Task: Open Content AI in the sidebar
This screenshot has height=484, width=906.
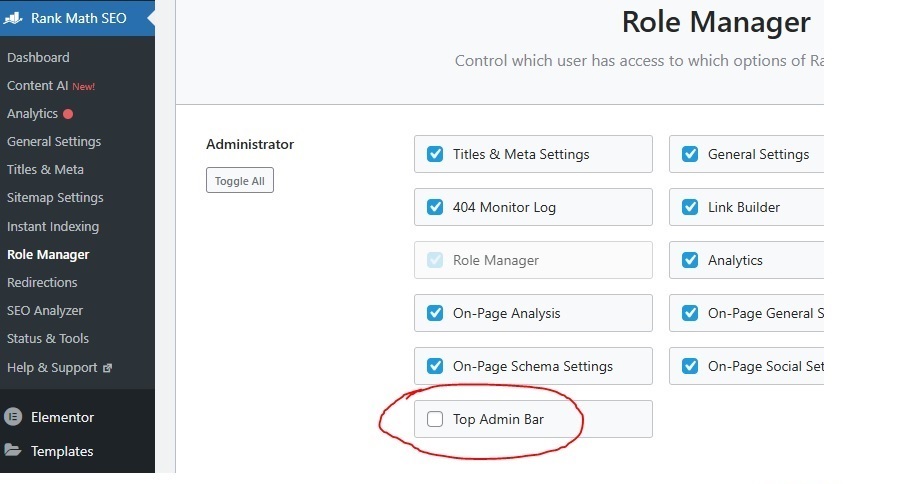Action: (37, 86)
